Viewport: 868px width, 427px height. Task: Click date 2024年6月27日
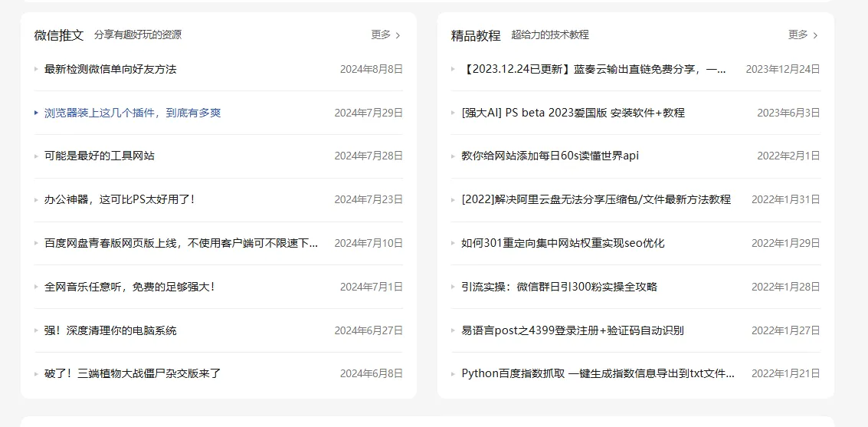[368, 330]
